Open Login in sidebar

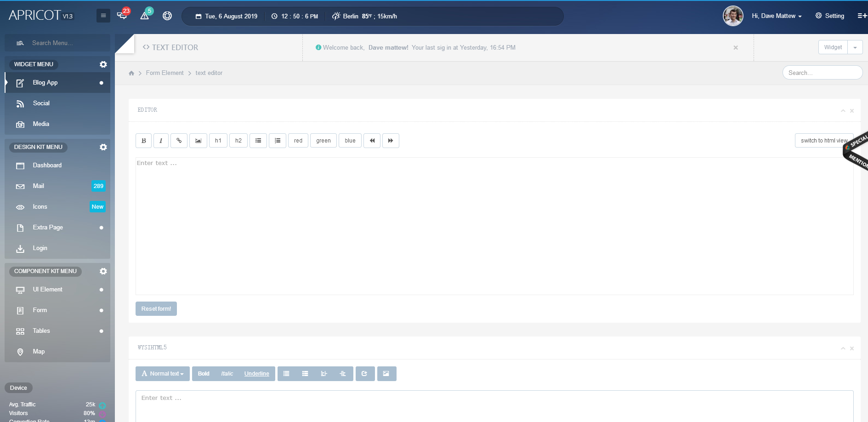coord(57,248)
